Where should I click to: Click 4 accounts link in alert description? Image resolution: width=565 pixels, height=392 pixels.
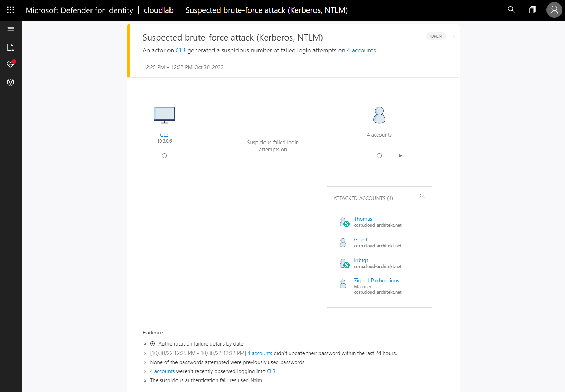click(361, 50)
